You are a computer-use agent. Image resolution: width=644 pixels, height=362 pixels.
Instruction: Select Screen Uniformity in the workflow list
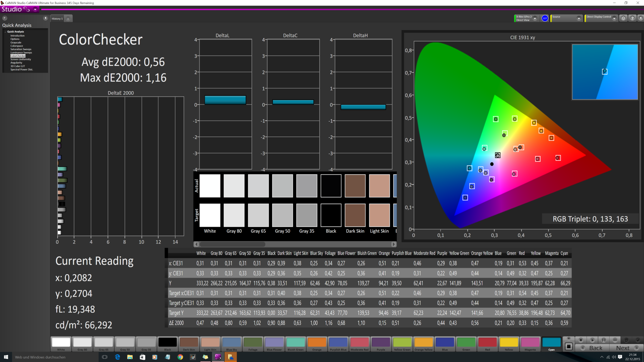pyautogui.click(x=20, y=59)
